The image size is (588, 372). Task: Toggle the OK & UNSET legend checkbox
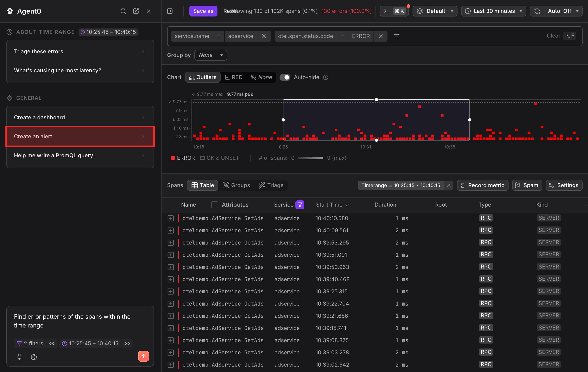coord(202,158)
